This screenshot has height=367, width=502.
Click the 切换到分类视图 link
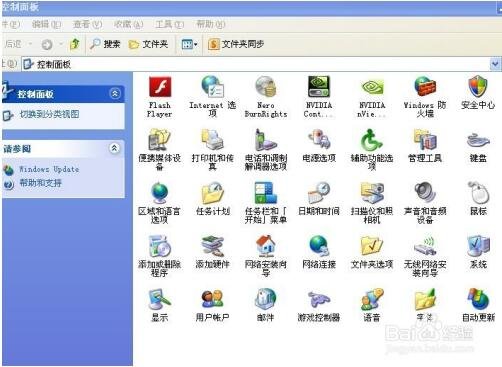click(49, 114)
